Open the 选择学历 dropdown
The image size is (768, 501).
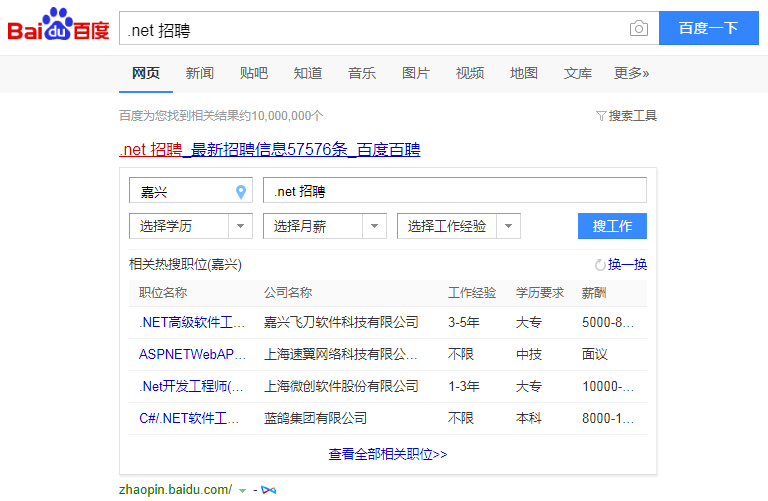pos(191,226)
